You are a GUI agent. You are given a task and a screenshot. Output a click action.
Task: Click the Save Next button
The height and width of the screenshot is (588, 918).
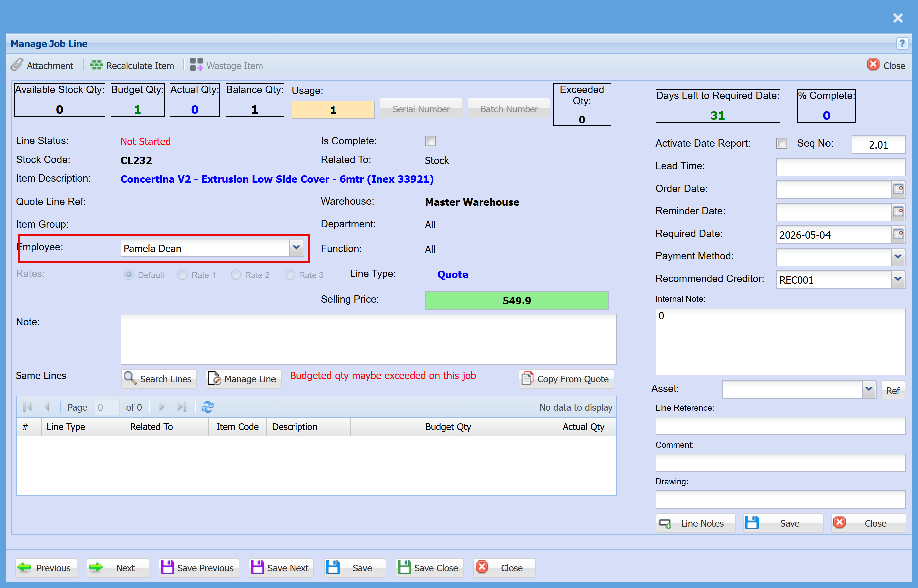(x=281, y=568)
